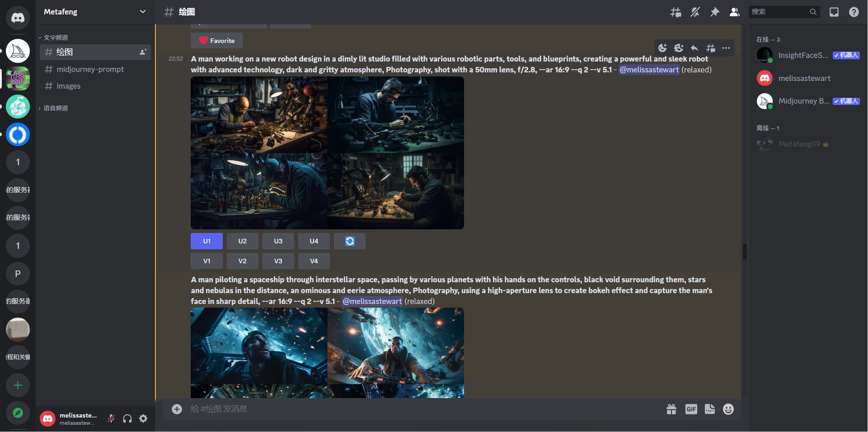
Task: Switch to images channel
Action: [x=95, y=86]
